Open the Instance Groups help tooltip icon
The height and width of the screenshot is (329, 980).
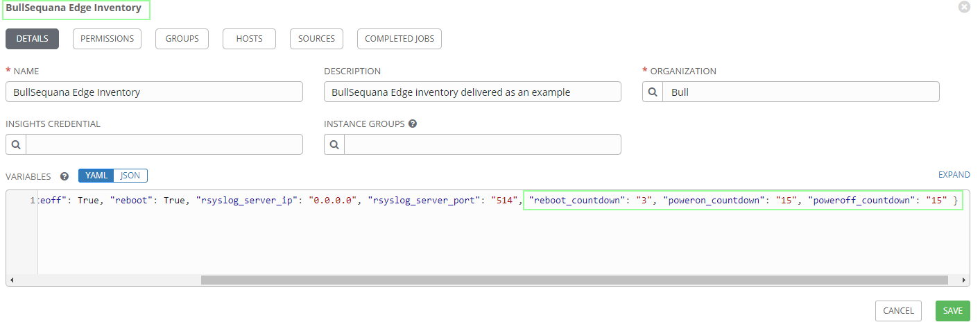tap(413, 124)
